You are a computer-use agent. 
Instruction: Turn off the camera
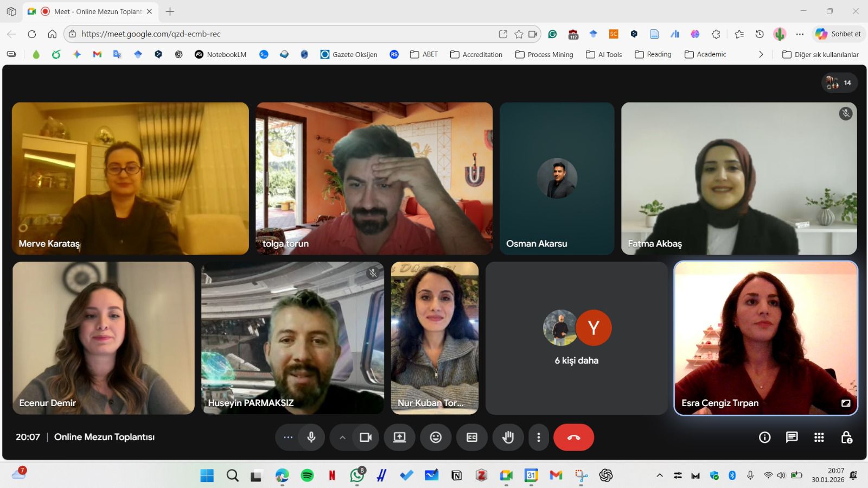pyautogui.click(x=366, y=438)
